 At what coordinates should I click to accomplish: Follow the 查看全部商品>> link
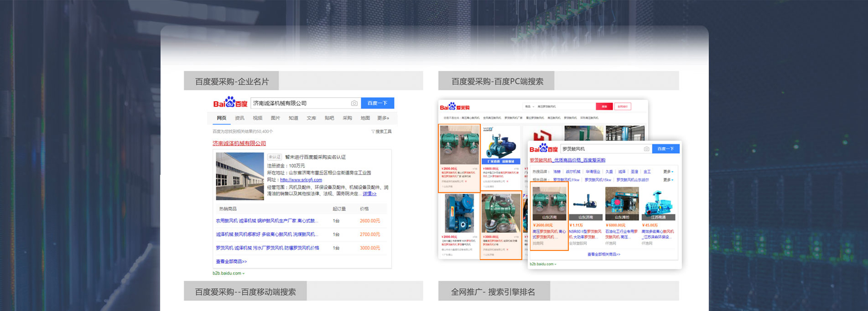tap(231, 262)
